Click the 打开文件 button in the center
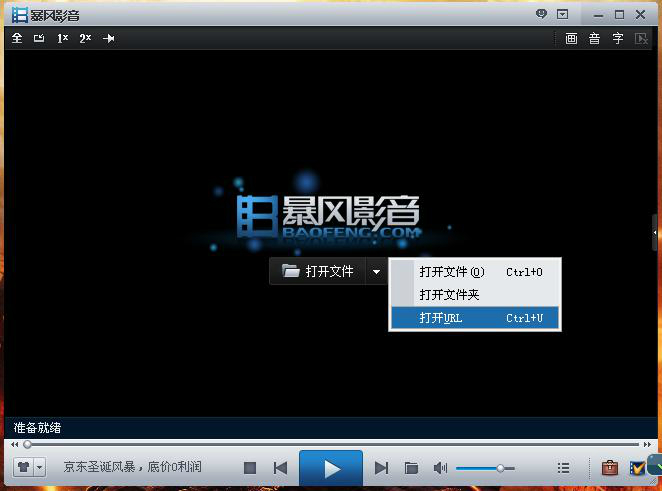Image resolution: width=662 pixels, height=491 pixels. tap(317, 271)
